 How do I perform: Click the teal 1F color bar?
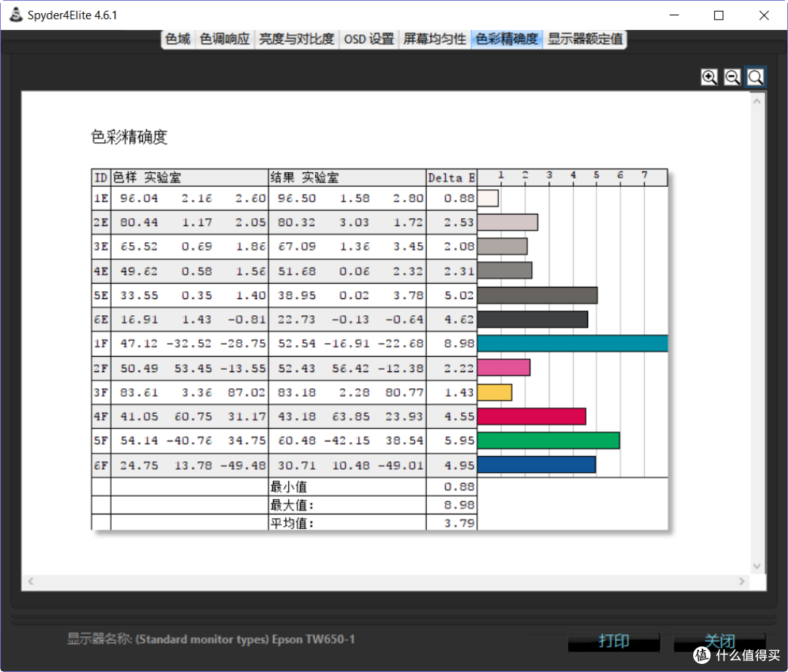(x=573, y=343)
